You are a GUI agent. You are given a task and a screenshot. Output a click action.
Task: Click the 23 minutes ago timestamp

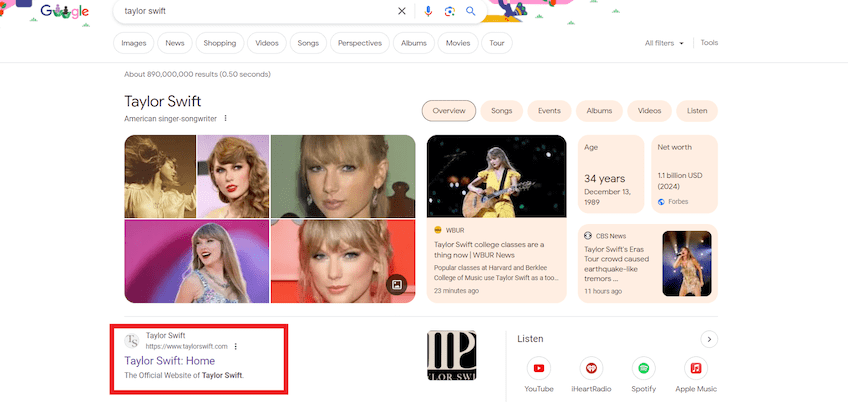(x=456, y=291)
